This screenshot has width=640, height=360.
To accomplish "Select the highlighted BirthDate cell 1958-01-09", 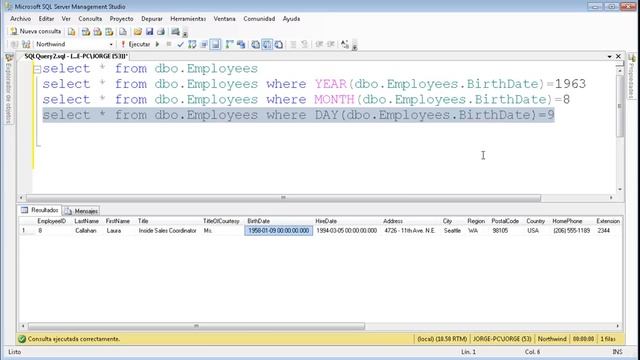I will [279, 231].
